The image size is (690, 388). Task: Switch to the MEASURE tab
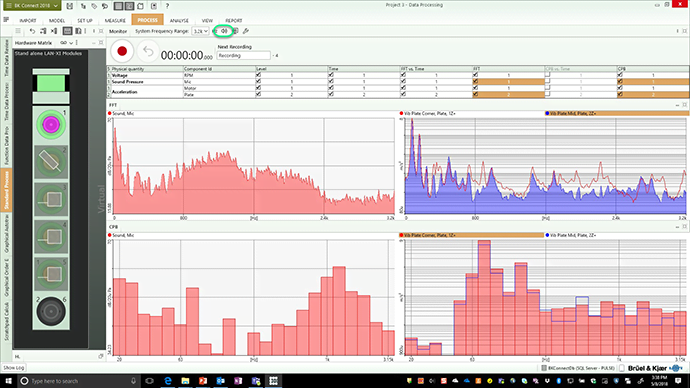pos(115,21)
